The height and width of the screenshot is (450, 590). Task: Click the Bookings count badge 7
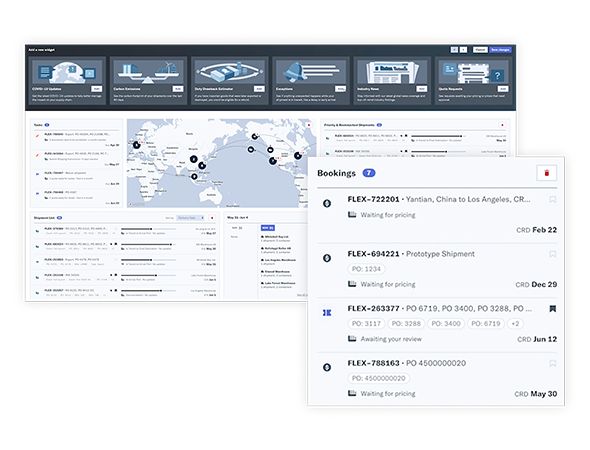tap(369, 173)
